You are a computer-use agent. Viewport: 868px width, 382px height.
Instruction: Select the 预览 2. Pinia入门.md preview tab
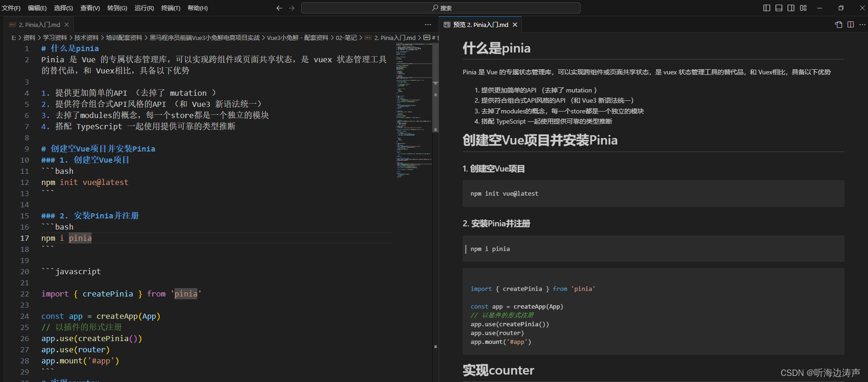click(480, 25)
